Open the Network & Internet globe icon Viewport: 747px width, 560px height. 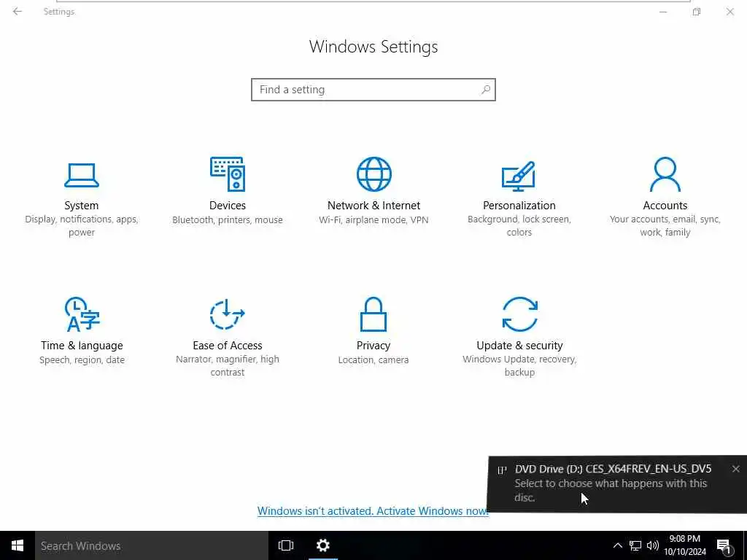(x=374, y=174)
